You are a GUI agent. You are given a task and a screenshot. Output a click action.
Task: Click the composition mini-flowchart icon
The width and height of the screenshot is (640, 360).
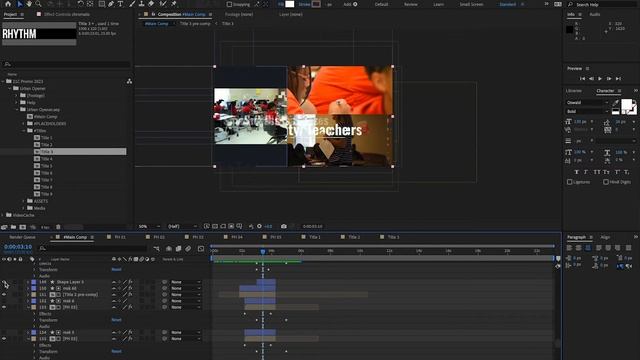157,248
